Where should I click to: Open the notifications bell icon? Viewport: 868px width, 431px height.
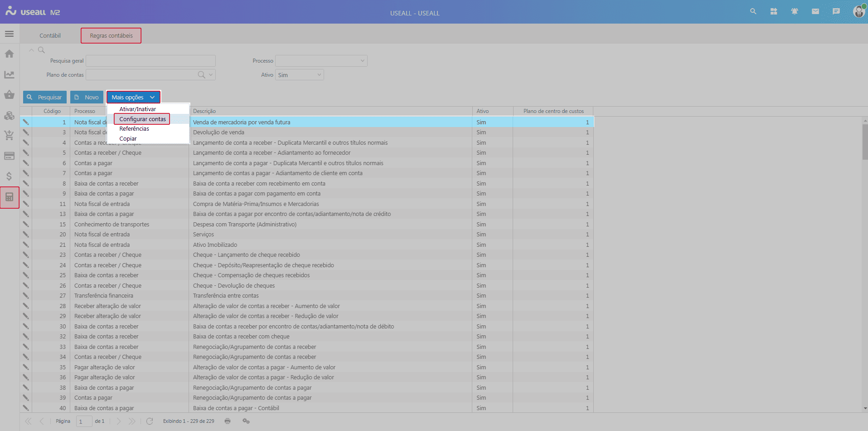794,11
